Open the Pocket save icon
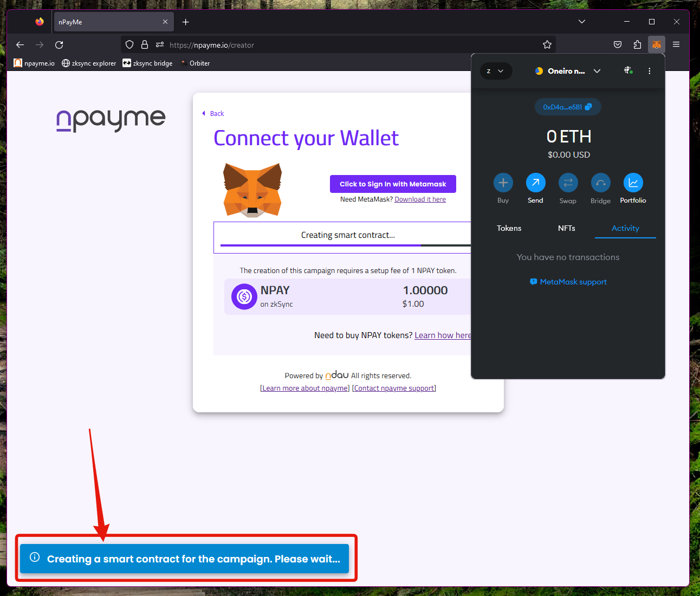The width and height of the screenshot is (700, 596). coord(618,45)
